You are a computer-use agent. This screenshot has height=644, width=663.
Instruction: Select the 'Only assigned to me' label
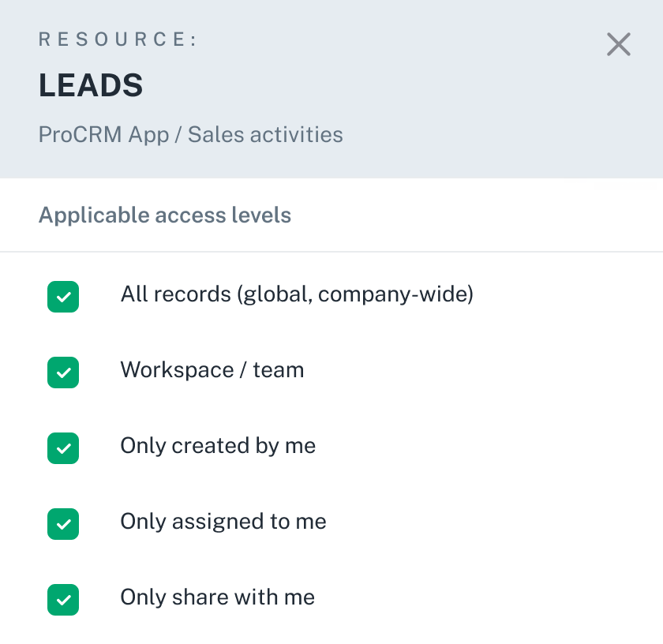(223, 522)
